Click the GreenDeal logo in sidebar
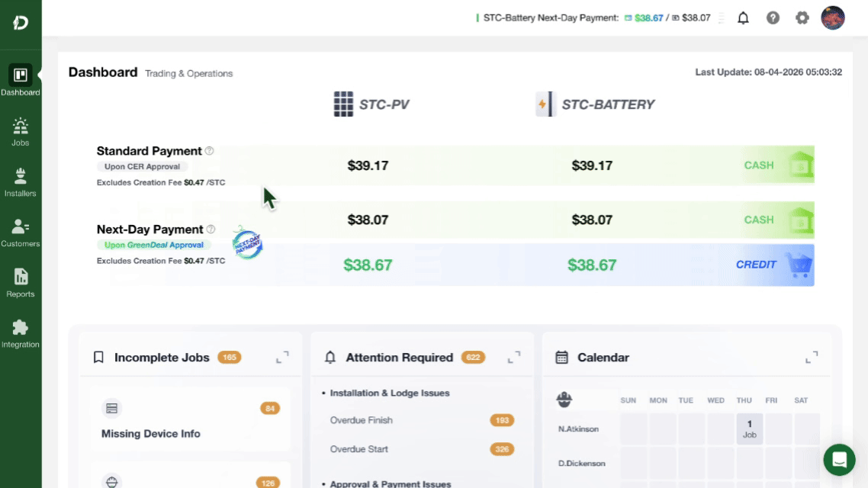The height and width of the screenshot is (488, 868). [21, 23]
